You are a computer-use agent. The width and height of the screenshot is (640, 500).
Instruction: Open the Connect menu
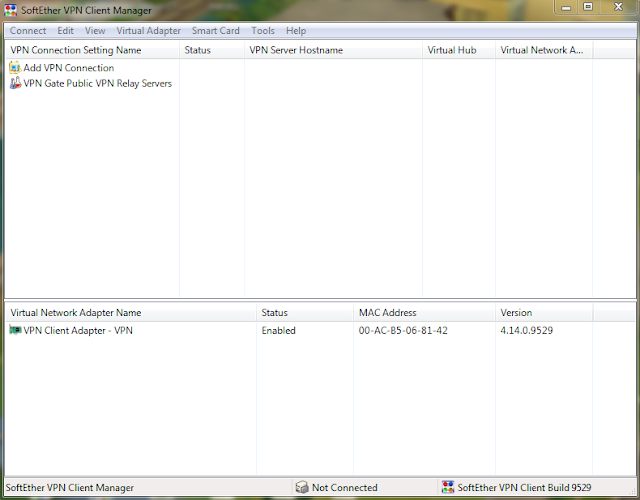coord(28,31)
